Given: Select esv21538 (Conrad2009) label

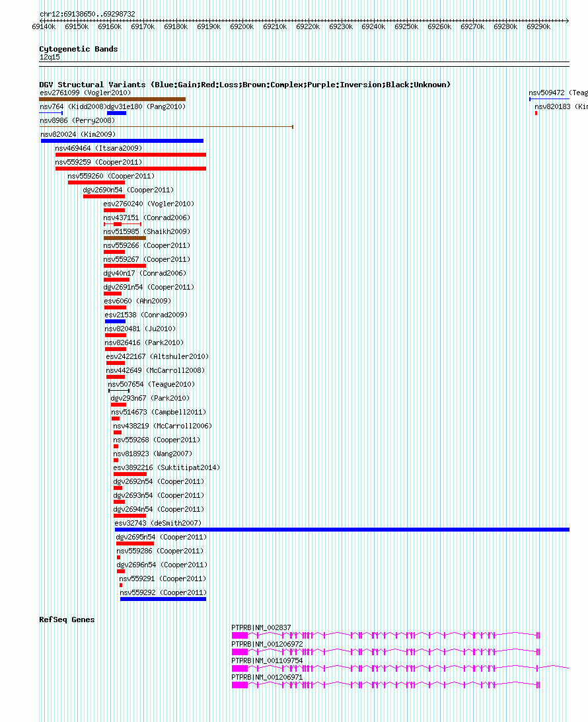Looking at the screenshot, I should click(146, 314).
